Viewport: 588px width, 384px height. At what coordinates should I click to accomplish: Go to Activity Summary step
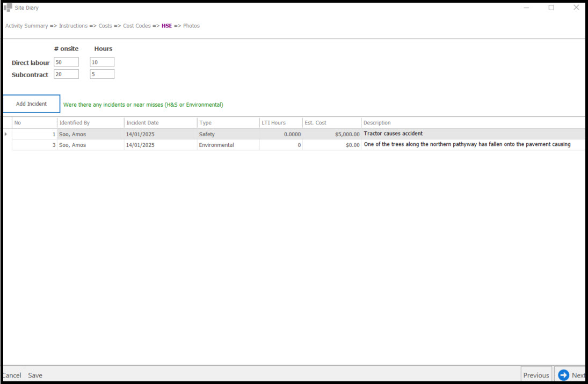26,26
